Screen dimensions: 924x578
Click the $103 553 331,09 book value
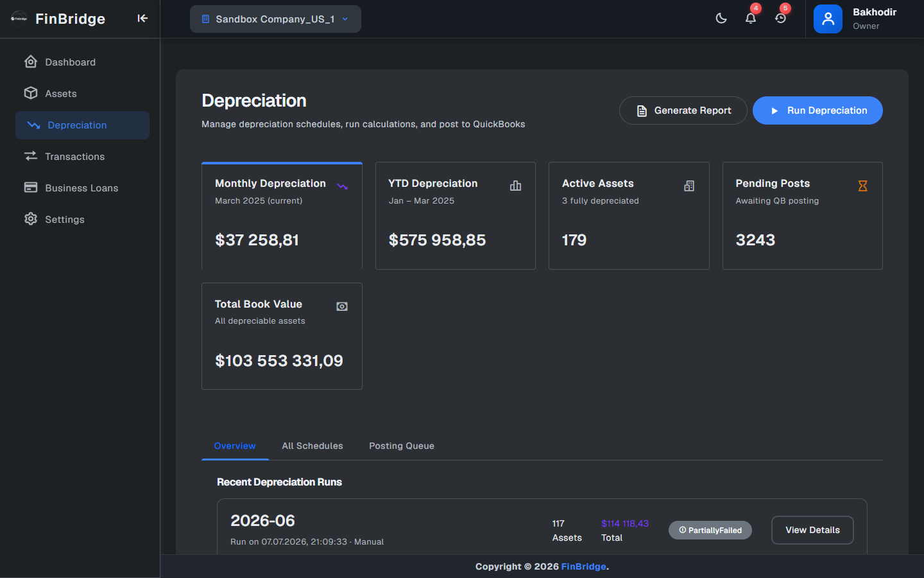point(279,361)
